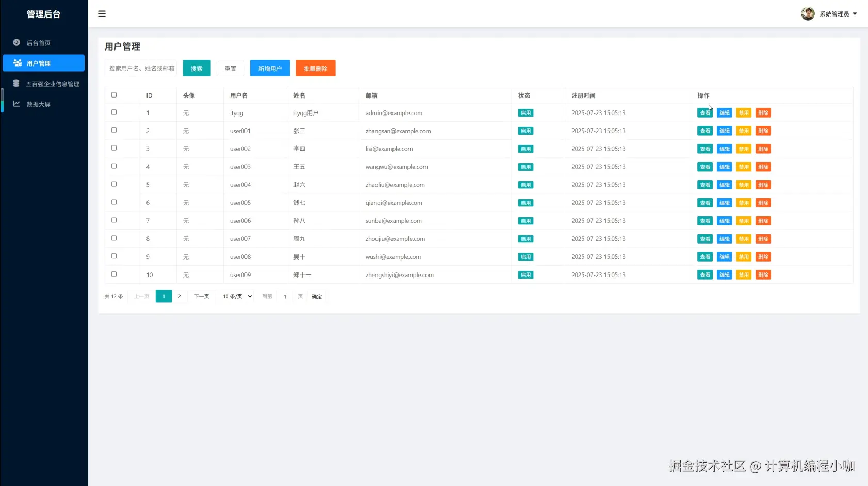
Task: Click the 重置 button
Action: click(x=231, y=68)
